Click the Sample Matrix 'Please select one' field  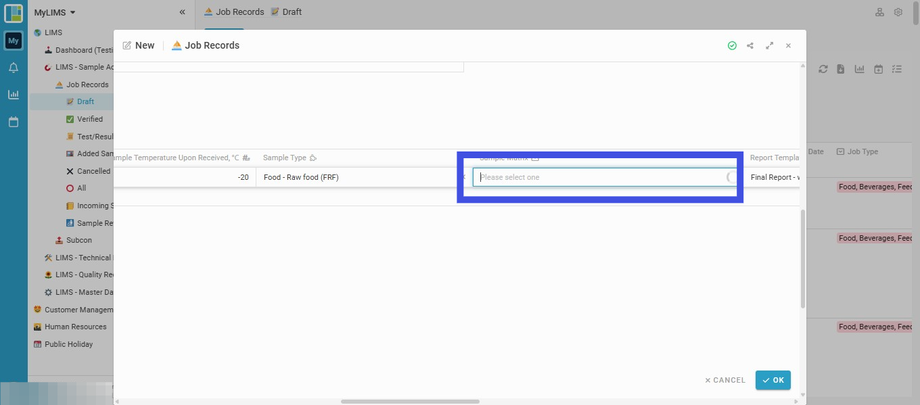604,177
